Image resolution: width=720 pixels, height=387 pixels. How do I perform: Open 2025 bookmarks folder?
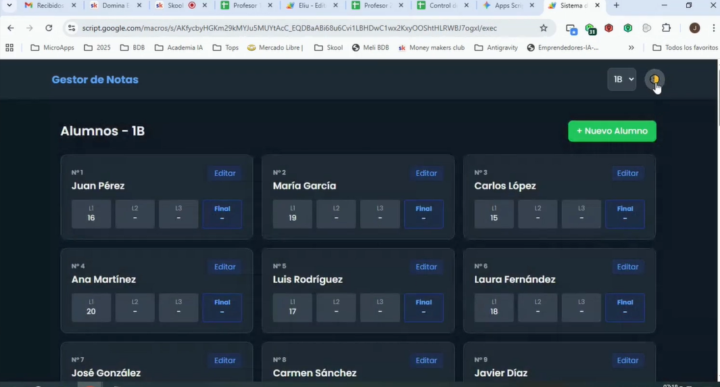[97, 47]
